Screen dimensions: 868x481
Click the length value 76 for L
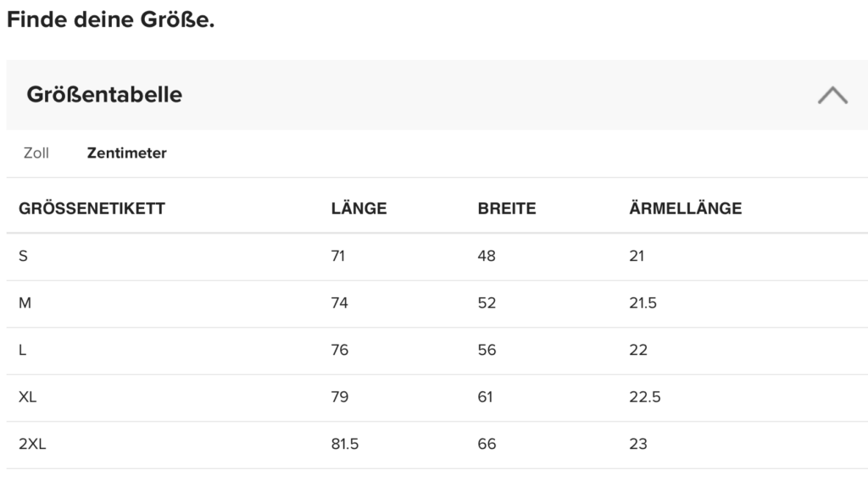click(x=340, y=350)
